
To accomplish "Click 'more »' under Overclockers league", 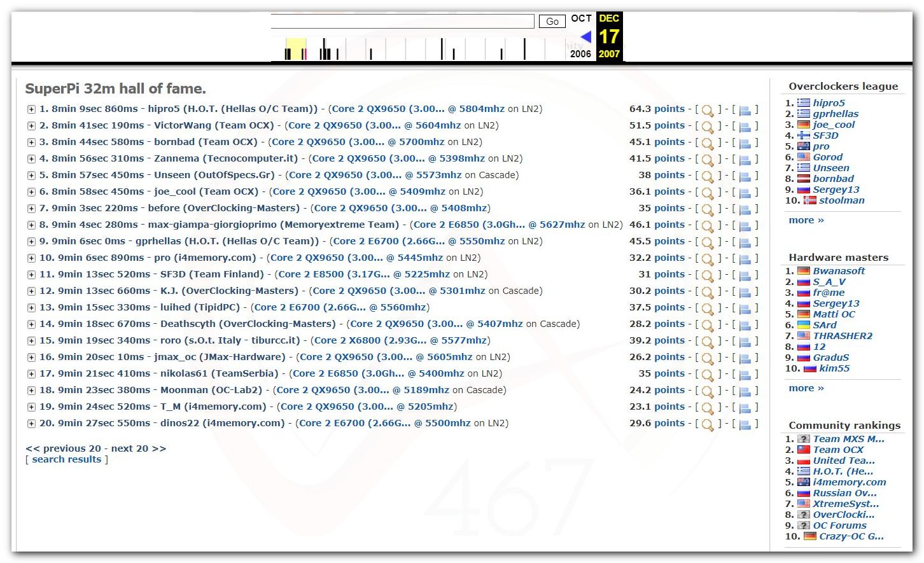I will point(806,220).
